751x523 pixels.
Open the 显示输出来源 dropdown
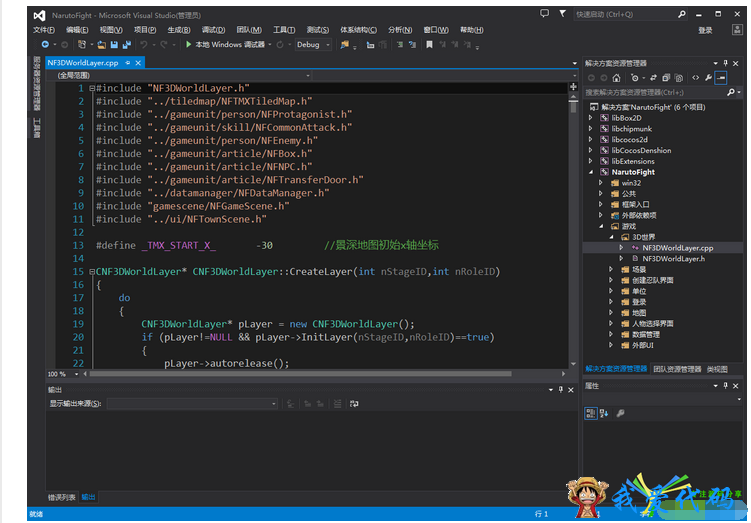click(x=192, y=404)
